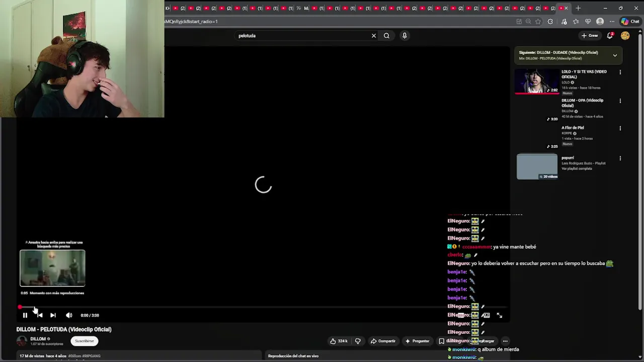Screen dimensions: 644x362
Task: Click the Compartir share button
Action: tap(383, 341)
